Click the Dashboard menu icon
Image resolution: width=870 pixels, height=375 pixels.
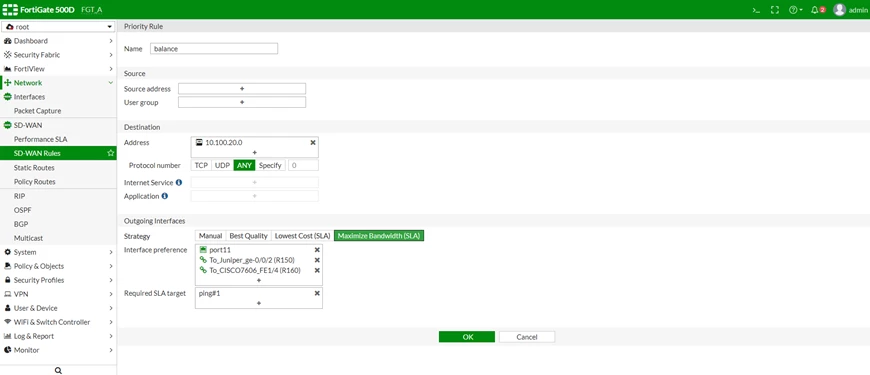pyautogui.click(x=8, y=41)
